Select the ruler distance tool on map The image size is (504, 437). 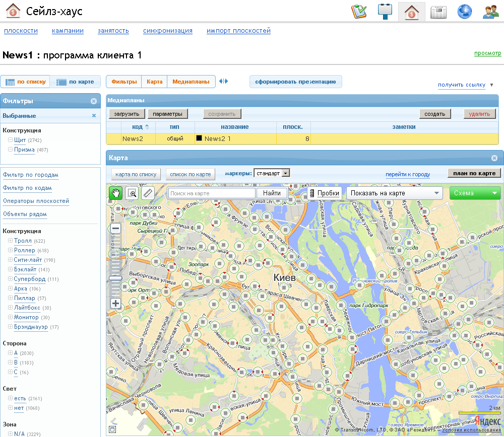coord(148,193)
